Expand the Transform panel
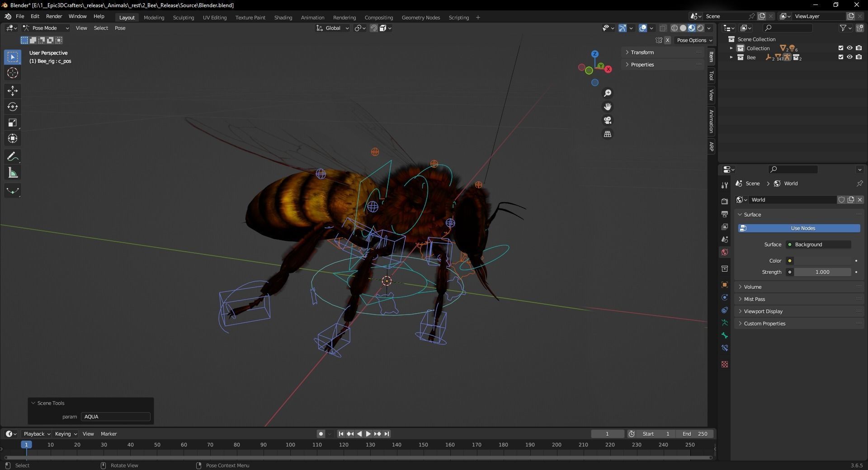The height and width of the screenshot is (470, 868). [x=663, y=52]
